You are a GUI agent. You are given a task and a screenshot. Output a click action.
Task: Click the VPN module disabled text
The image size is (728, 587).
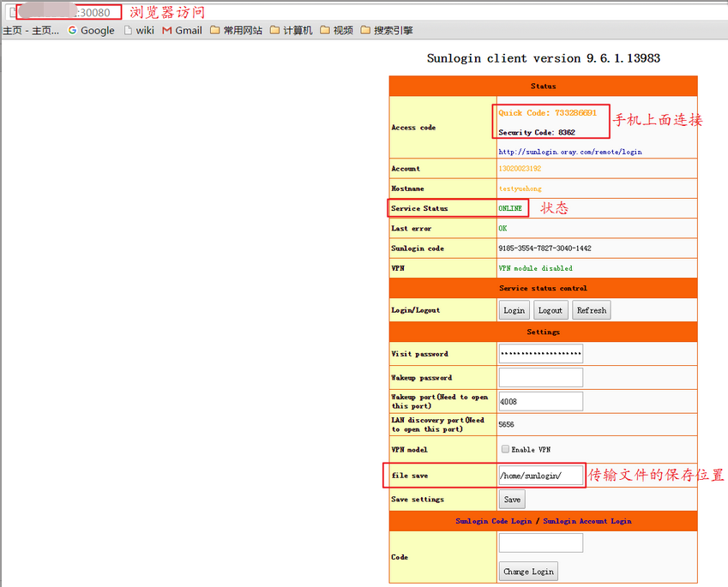[535, 268]
